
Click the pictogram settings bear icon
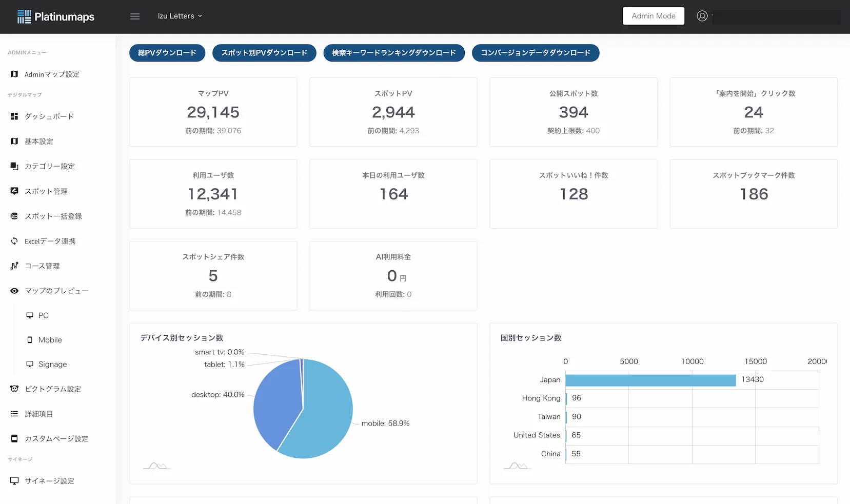tap(14, 389)
